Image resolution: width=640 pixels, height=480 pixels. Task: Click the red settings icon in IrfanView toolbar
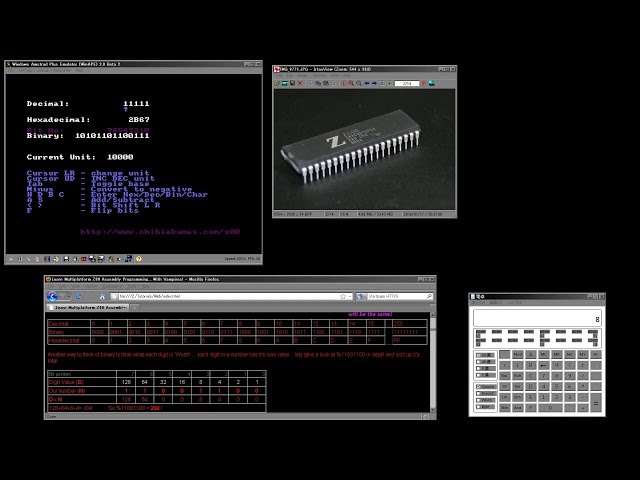tap(424, 83)
